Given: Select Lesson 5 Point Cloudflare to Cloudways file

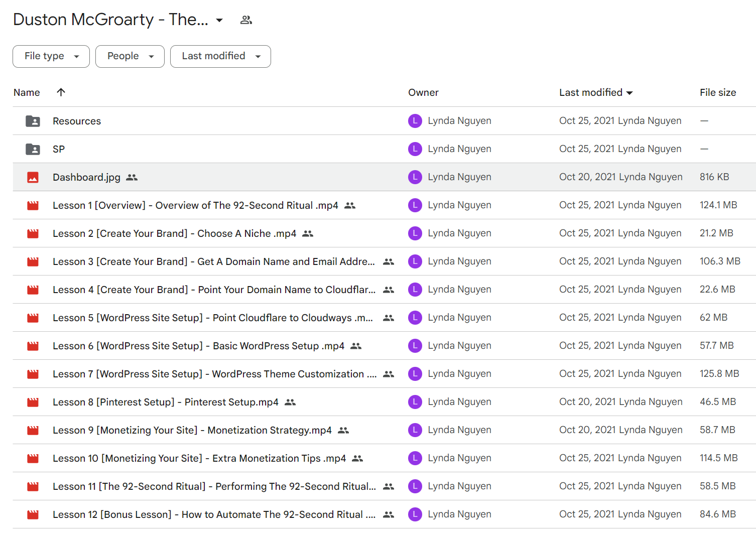Looking at the screenshot, I should [x=213, y=318].
